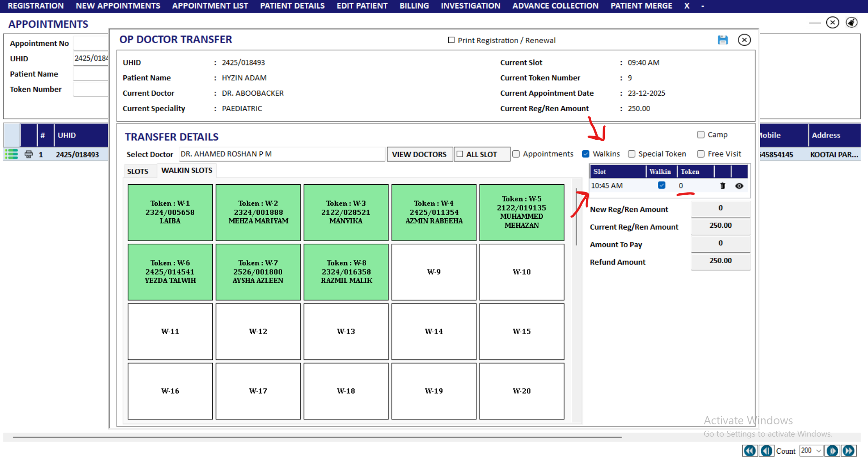Go to the first page using pagination arrow
This screenshot has height=457, width=868.
point(750,451)
